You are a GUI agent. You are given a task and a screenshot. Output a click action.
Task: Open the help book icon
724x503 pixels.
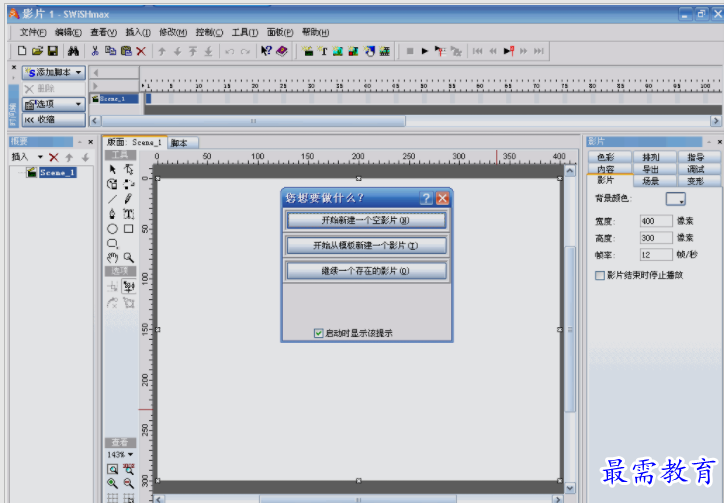coord(282,51)
